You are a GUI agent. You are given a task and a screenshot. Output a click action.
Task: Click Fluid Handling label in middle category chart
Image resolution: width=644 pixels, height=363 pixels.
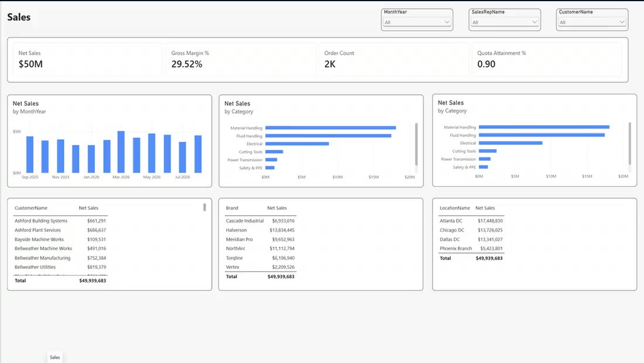pyautogui.click(x=249, y=136)
